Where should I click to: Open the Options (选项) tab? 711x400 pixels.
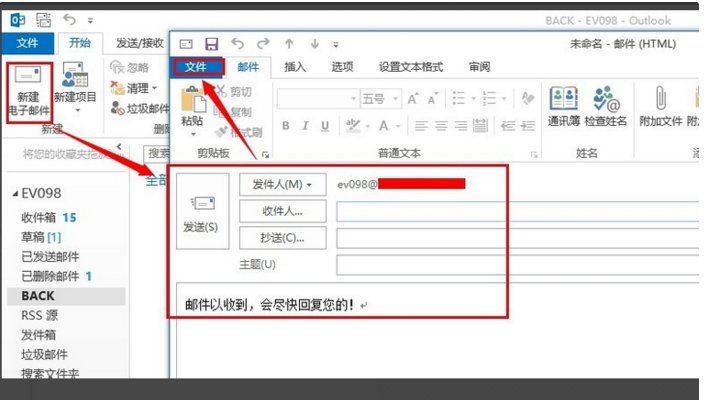coord(342,67)
